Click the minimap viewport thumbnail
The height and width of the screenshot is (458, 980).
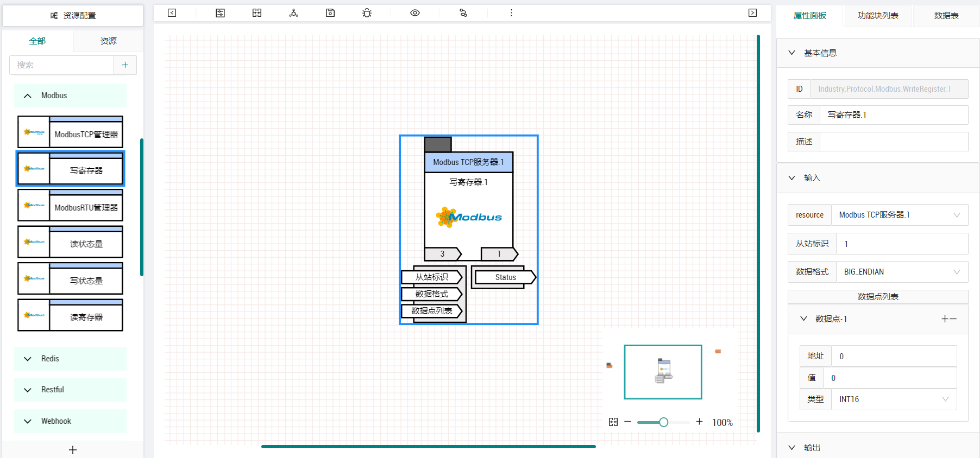[x=663, y=372]
